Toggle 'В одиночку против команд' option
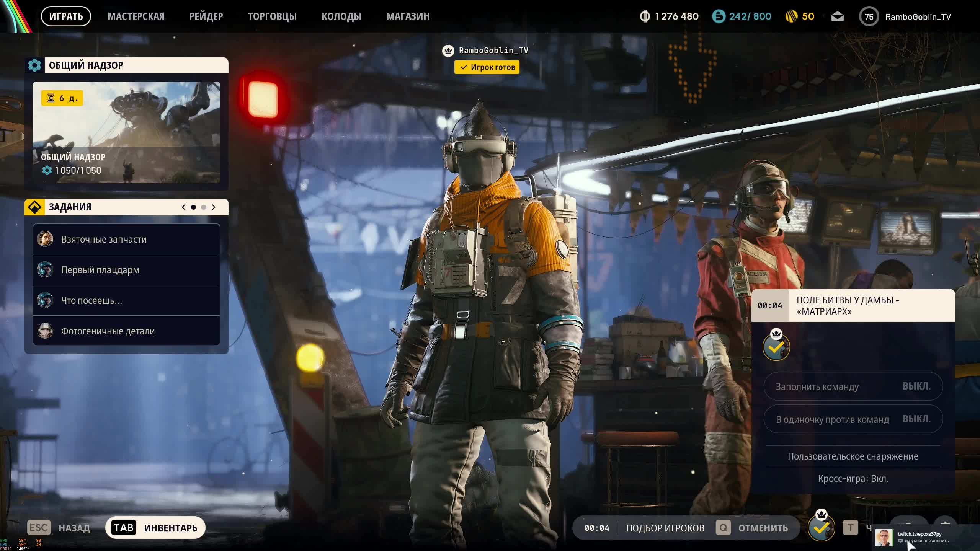 (853, 419)
